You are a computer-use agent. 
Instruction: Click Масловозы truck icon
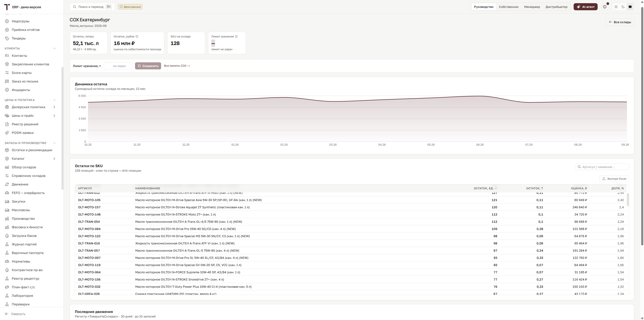point(7,210)
